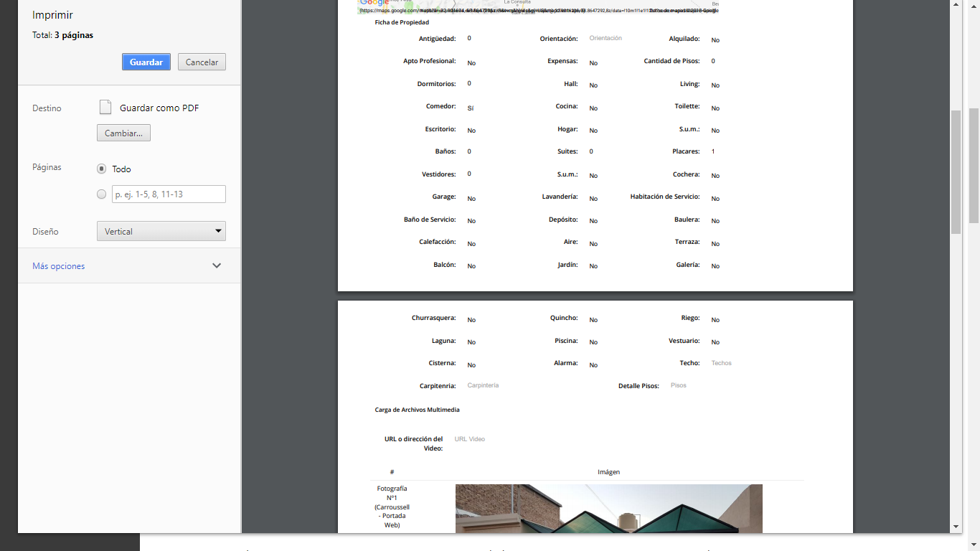Click the Fotografía Nº1 property photo
This screenshot has width=980, height=551.
point(608,509)
